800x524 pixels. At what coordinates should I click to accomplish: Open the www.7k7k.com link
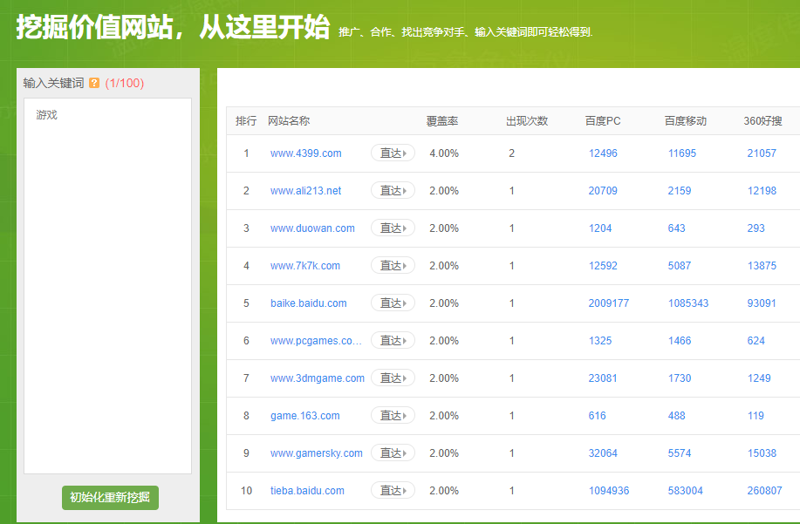click(x=305, y=266)
